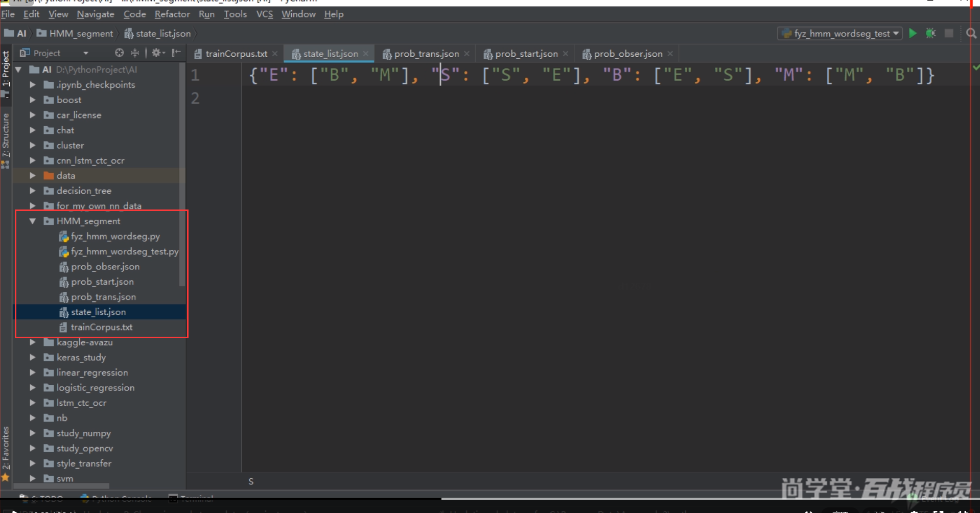
Task: Select the style_transfer folder
Action: click(x=78, y=463)
